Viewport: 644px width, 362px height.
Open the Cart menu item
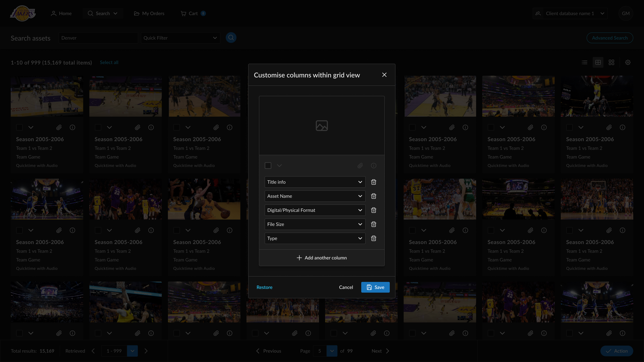193,13
